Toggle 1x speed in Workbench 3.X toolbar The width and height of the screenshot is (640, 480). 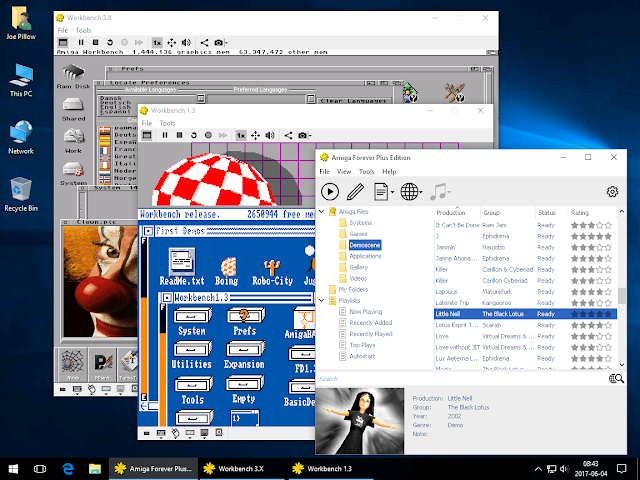(x=157, y=42)
